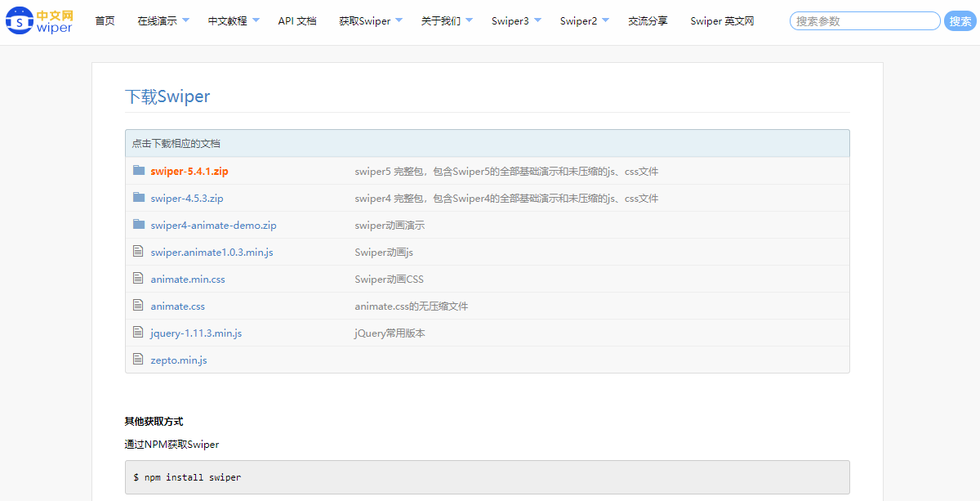Open the Swiper3 menu
This screenshot has width=980, height=501.
[510, 21]
